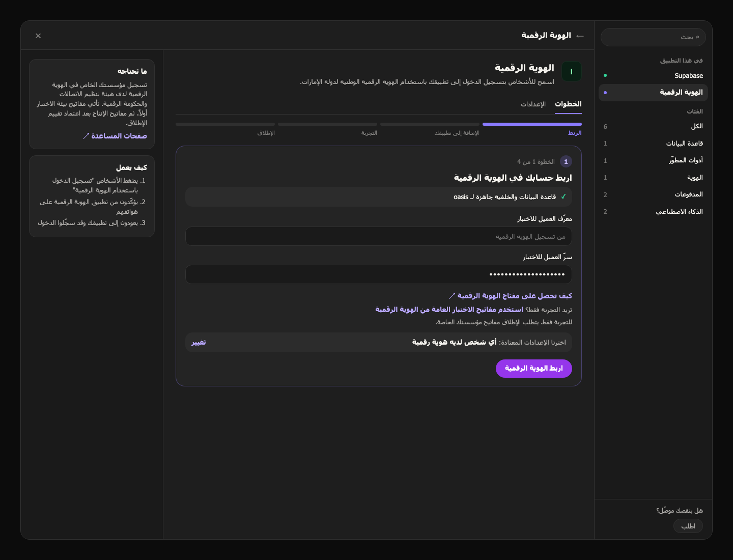Click استخدم مفاتيح الاختبار العامة link
This screenshot has width=733, height=560.
click(x=449, y=310)
